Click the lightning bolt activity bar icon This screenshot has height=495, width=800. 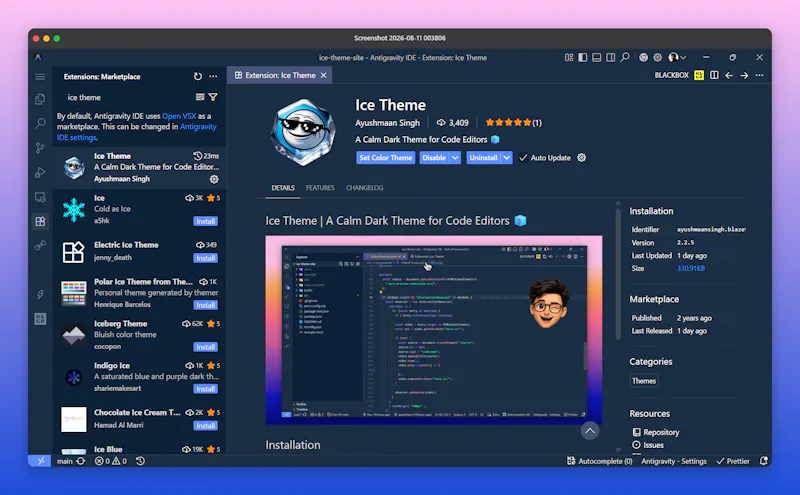click(40, 294)
